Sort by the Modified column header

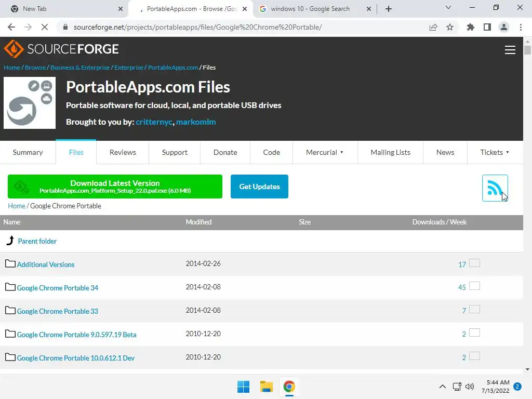click(198, 222)
